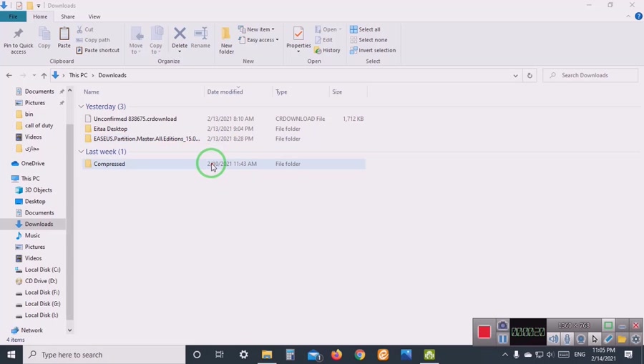This screenshot has width=644, height=364.
Task: Toggle recorder speaker audio
Action: [x=553, y=339]
